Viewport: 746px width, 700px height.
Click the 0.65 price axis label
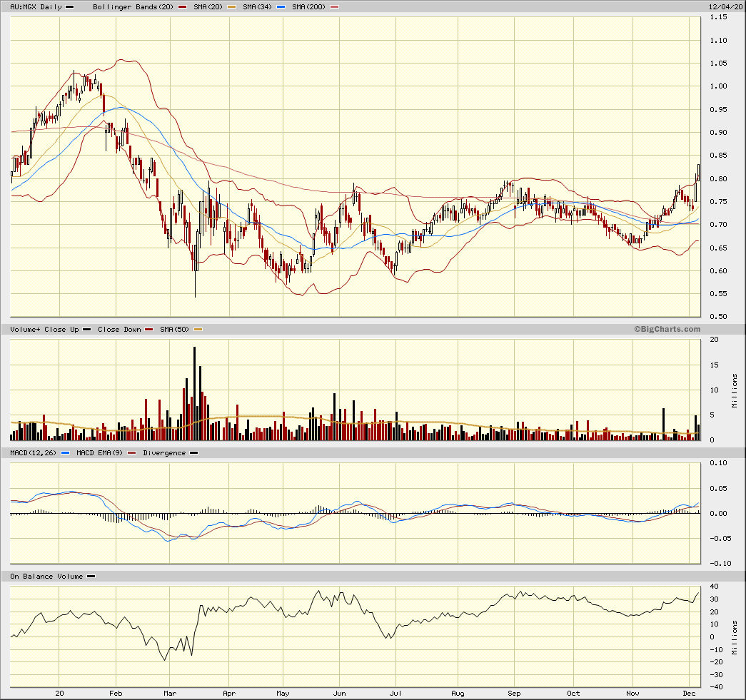pos(718,248)
